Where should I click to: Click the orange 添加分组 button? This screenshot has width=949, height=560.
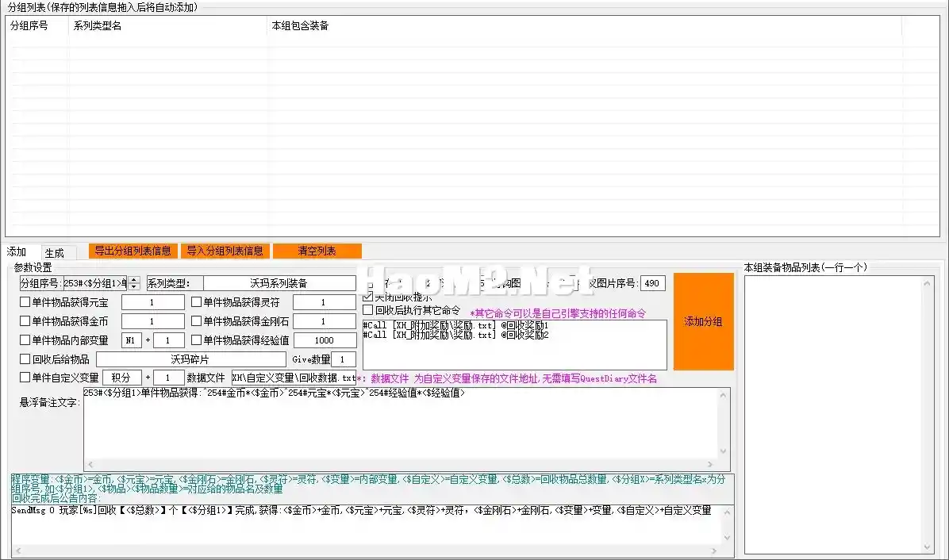coord(703,321)
